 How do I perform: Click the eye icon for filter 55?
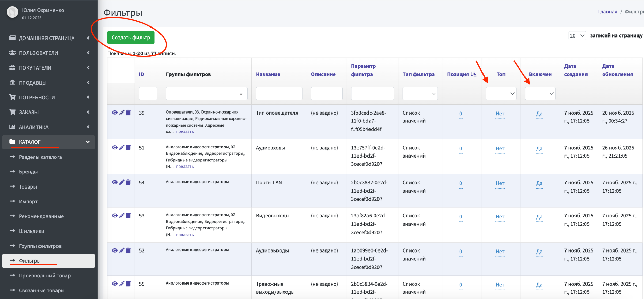[115, 284]
